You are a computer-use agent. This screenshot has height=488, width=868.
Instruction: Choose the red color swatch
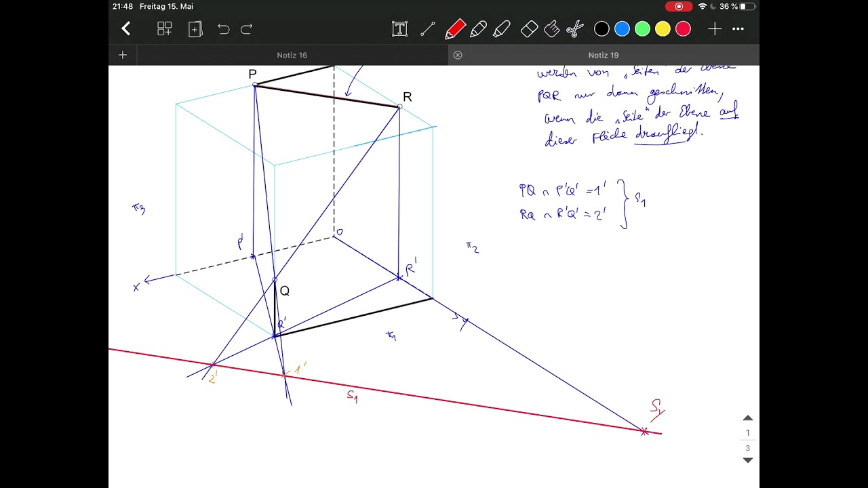tap(683, 29)
